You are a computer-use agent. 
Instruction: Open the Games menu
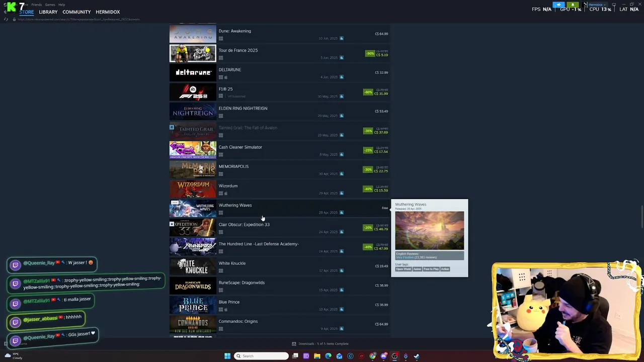(x=50, y=5)
